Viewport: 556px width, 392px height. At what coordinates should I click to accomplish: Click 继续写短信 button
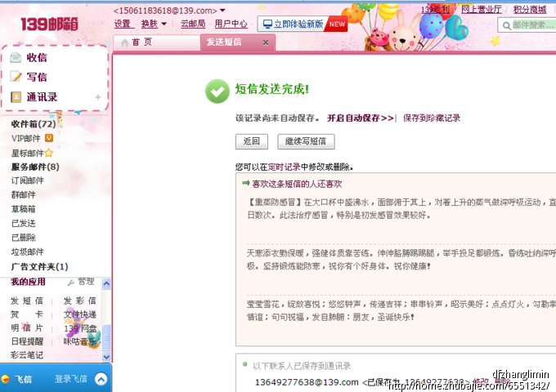click(306, 141)
